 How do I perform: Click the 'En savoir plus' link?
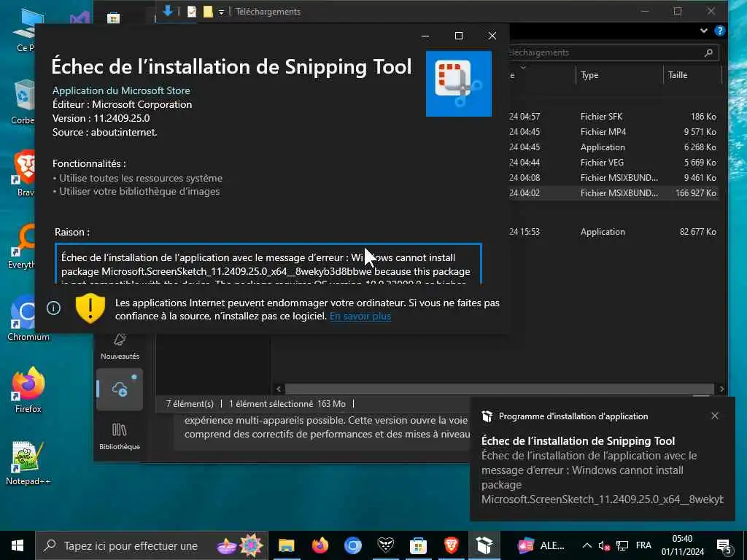360,316
